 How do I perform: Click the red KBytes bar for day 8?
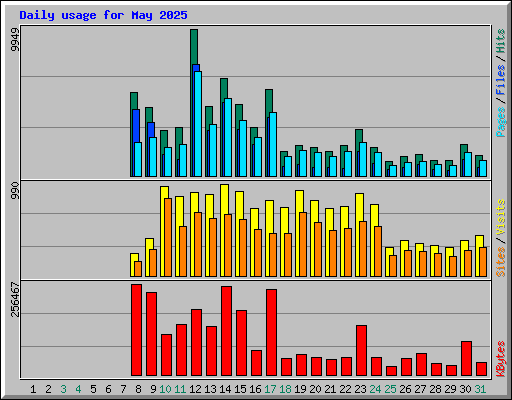tap(136, 330)
